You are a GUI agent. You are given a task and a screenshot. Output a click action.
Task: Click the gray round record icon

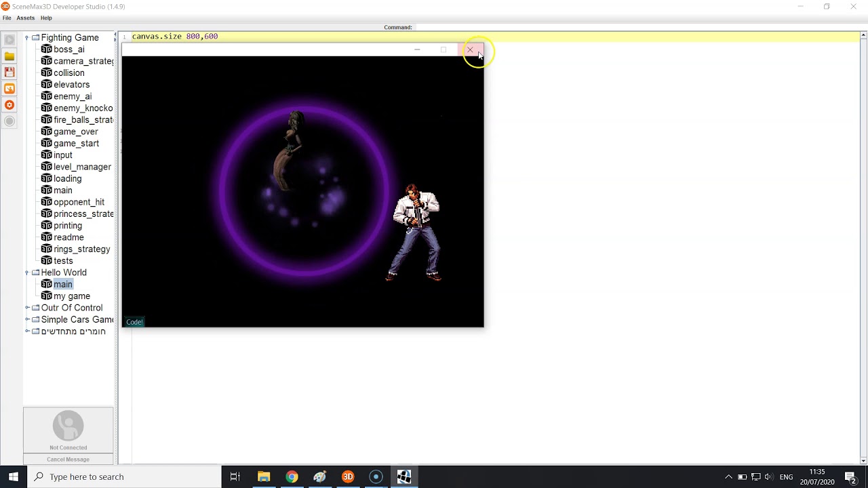(9, 121)
